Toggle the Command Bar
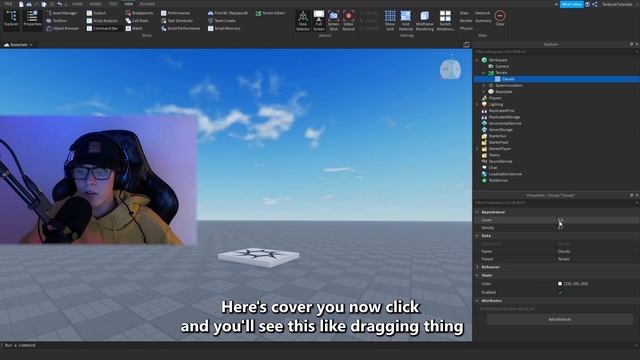This screenshot has height=360, width=640. click(x=102, y=29)
